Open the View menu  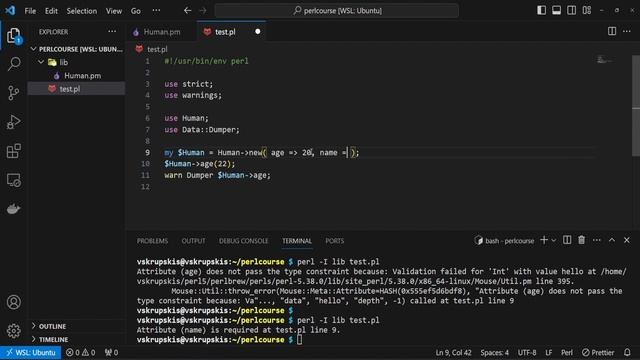click(x=113, y=11)
